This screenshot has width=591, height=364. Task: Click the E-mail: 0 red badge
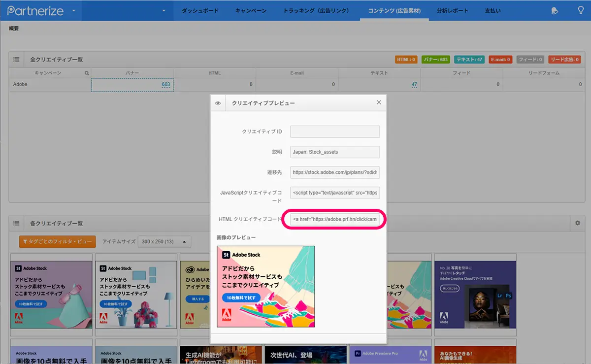(501, 60)
